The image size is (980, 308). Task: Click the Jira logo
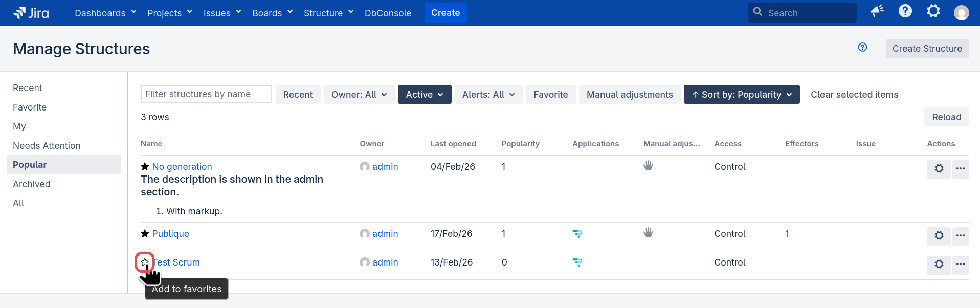point(31,13)
